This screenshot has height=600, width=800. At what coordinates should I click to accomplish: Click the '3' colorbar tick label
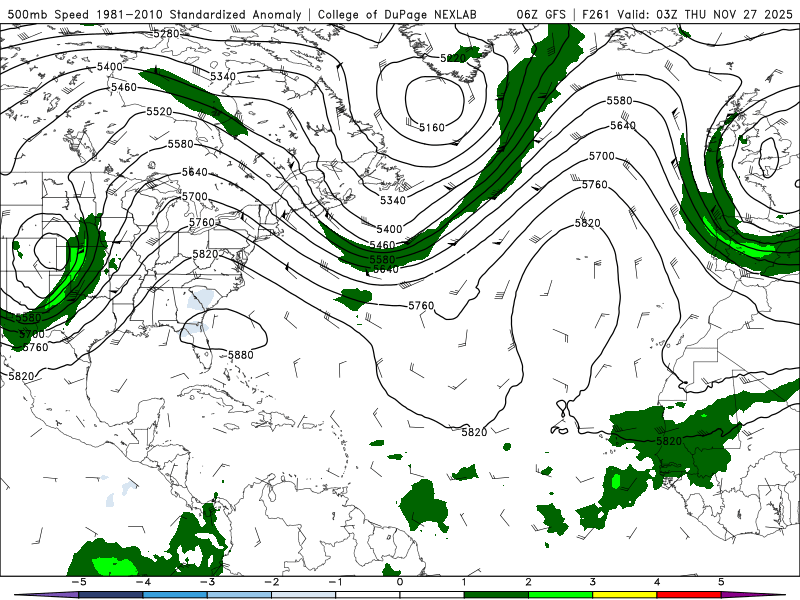(592, 582)
